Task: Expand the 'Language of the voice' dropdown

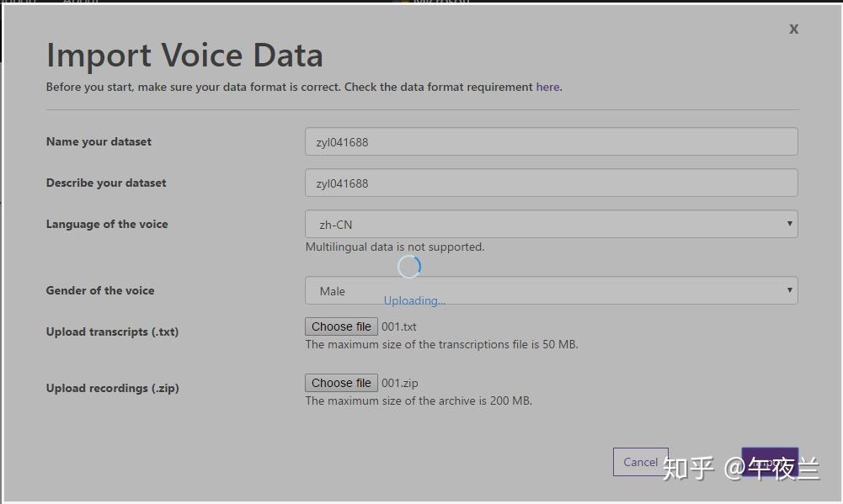Action: (x=551, y=224)
